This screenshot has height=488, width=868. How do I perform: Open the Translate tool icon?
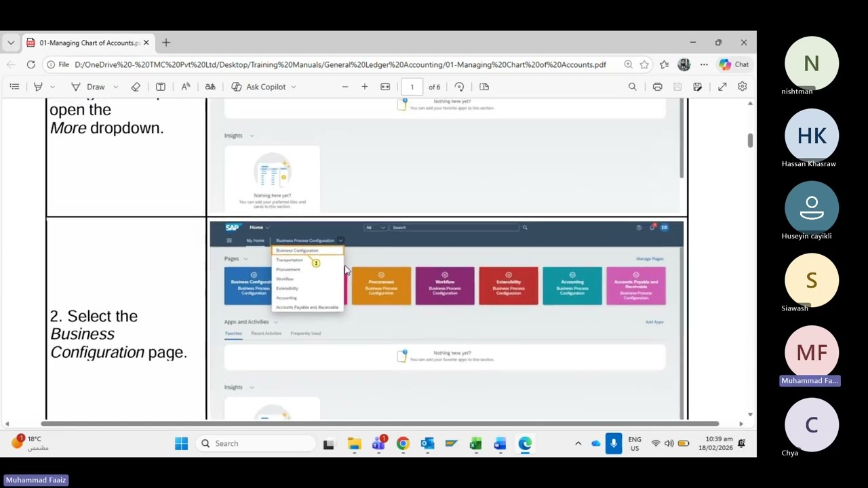[210, 87]
